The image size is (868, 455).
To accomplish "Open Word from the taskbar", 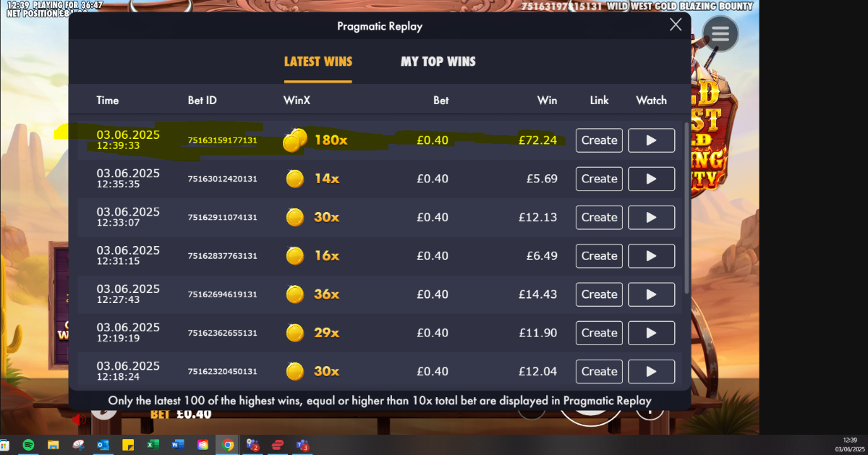I will pos(177,445).
